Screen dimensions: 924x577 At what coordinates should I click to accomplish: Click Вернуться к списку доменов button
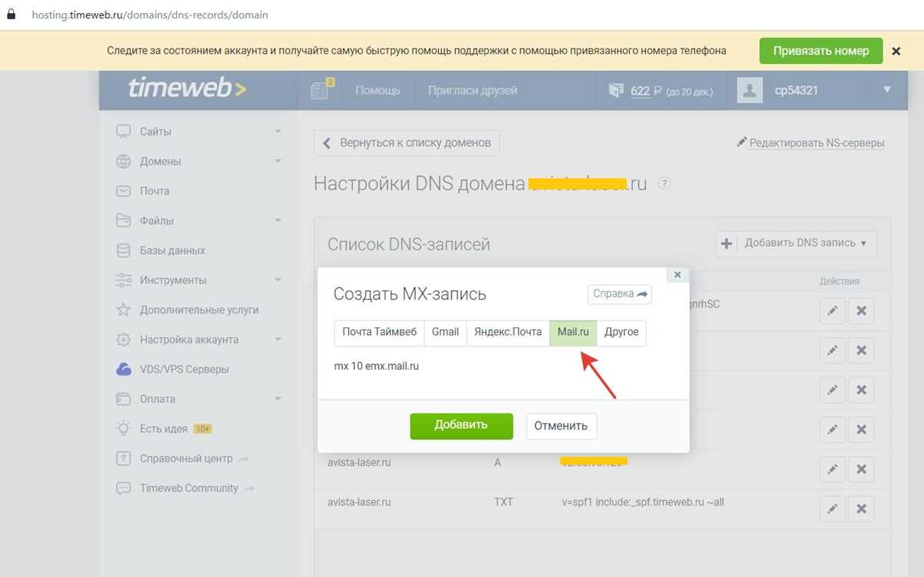click(407, 143)
